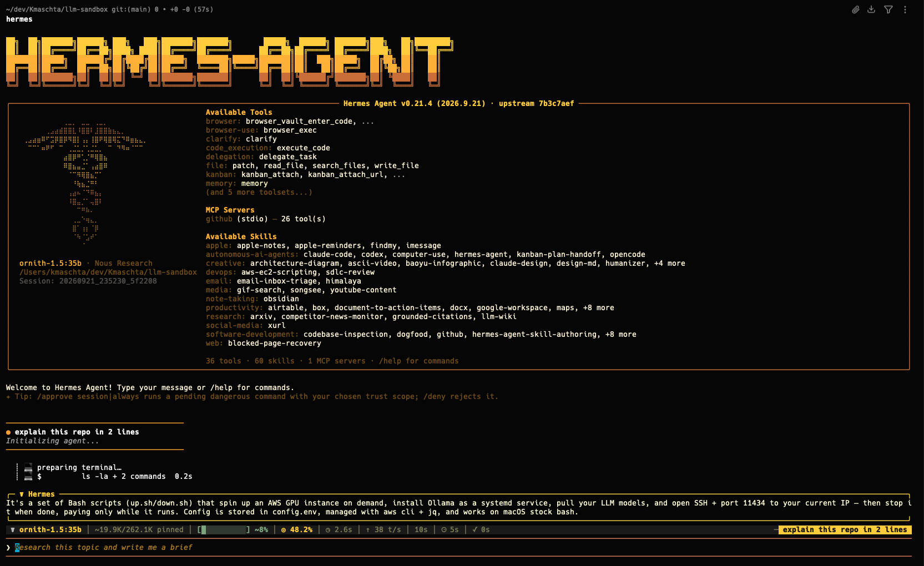The height and width of the screenshot is (566, 924).
Task: Click the 'aws-ec2-scripting' skill
Action: (x=279, y=272)
